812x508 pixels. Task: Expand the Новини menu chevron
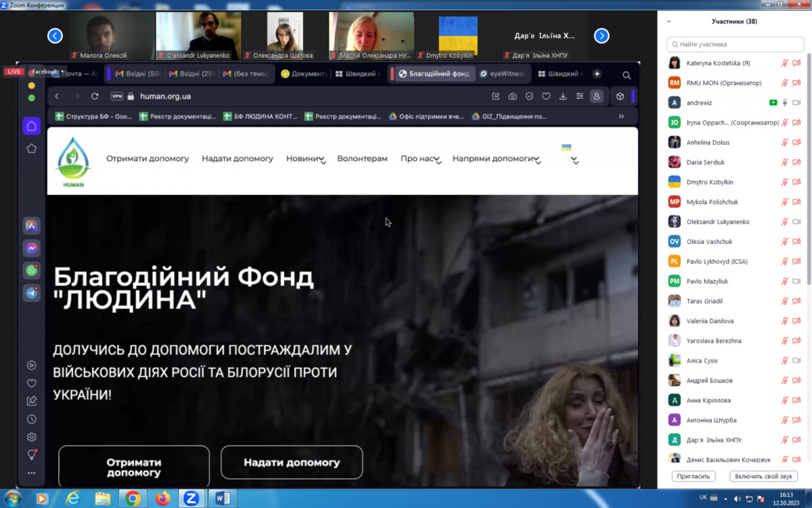[323, 161]
